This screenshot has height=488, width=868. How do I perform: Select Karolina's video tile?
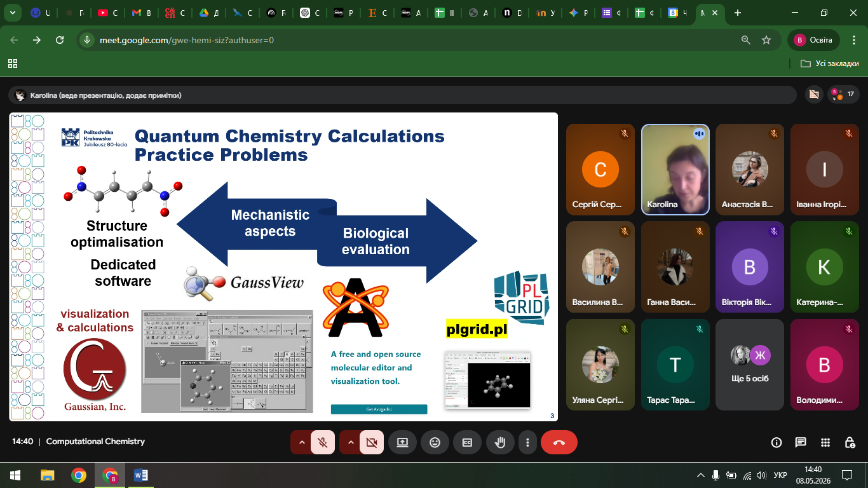[675, 170]
